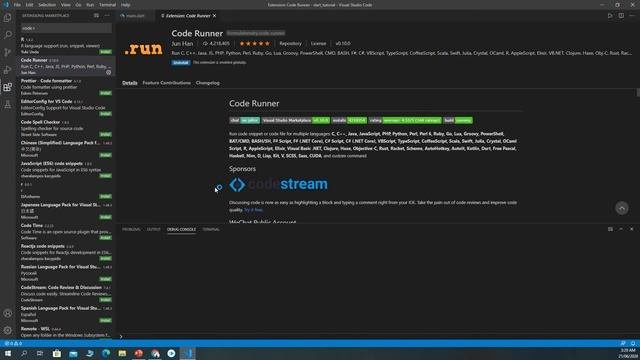Click the notifications bell in status bar
This screenshot has width=640, height=360.
coord(633,343)
